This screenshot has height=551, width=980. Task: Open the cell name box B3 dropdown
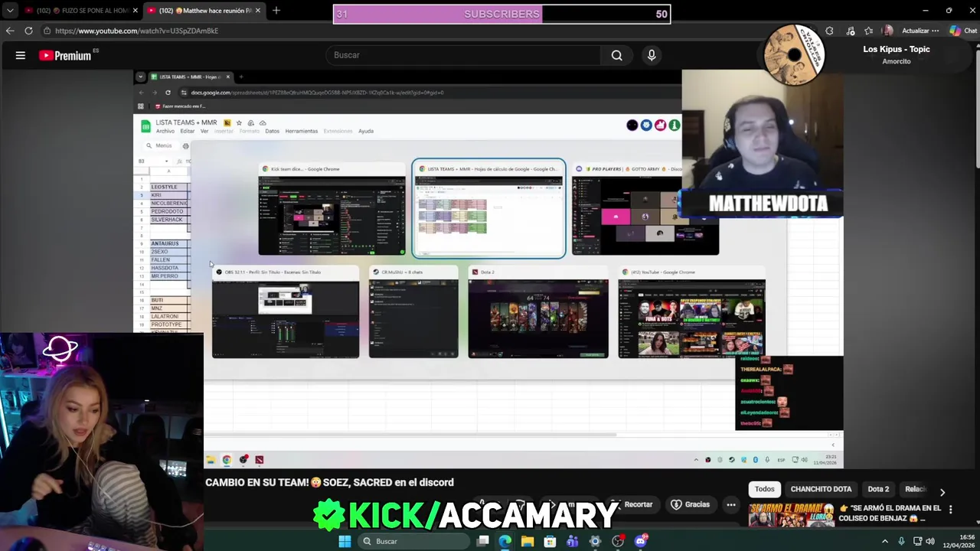(x=166, y=161)
